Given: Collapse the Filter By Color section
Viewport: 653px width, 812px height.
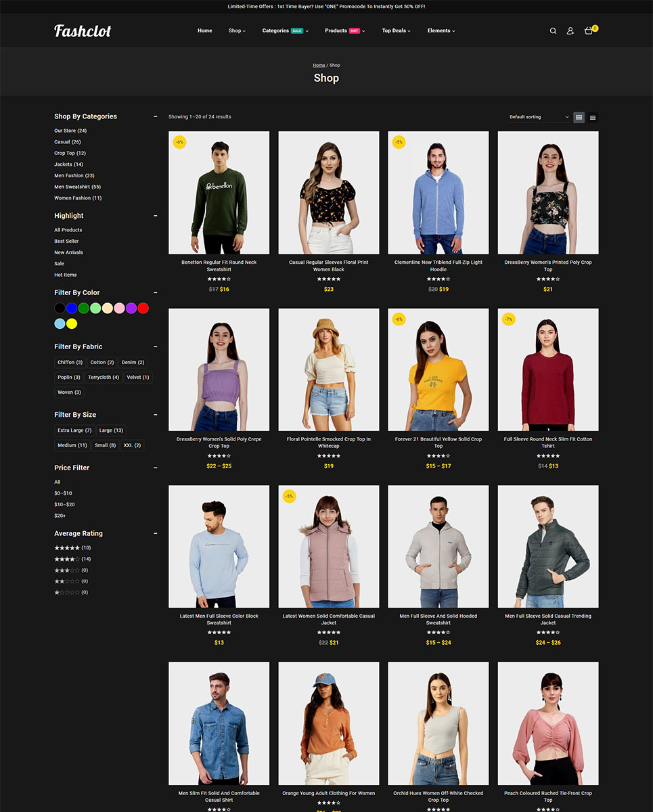Looking at the screenshot, I should (156, 293).
